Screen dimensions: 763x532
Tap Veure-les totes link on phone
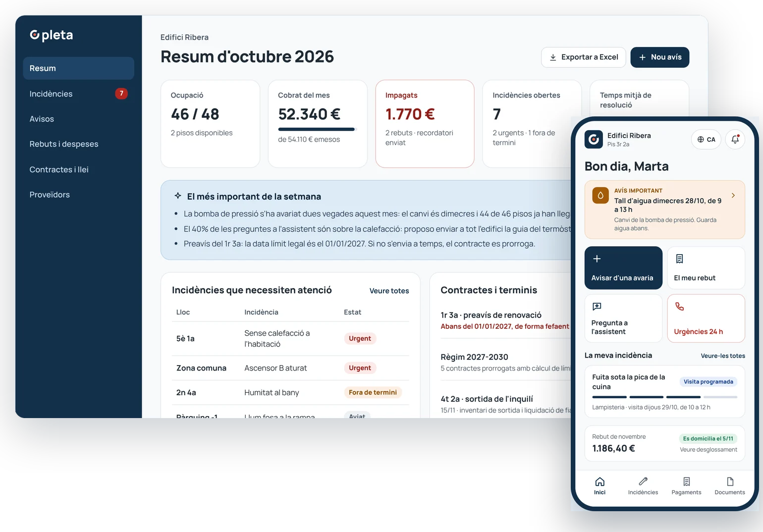pos(723,356)
